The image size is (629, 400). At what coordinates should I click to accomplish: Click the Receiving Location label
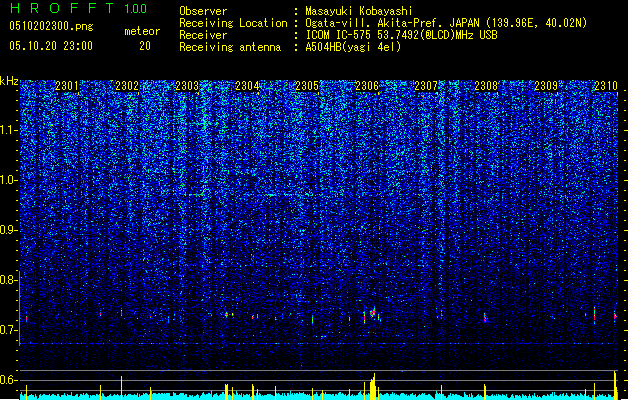click(233, 23)
